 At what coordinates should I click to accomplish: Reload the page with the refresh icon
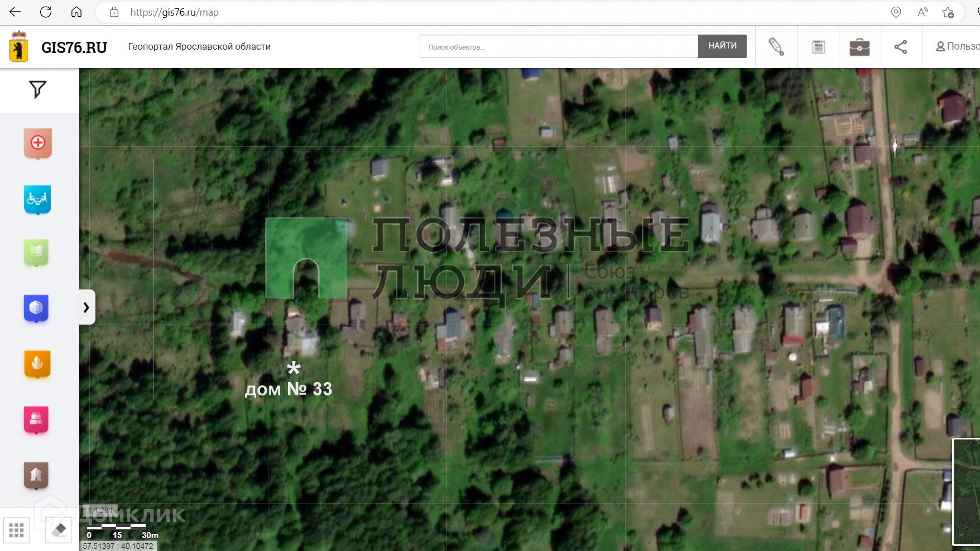tap(46, 12)
